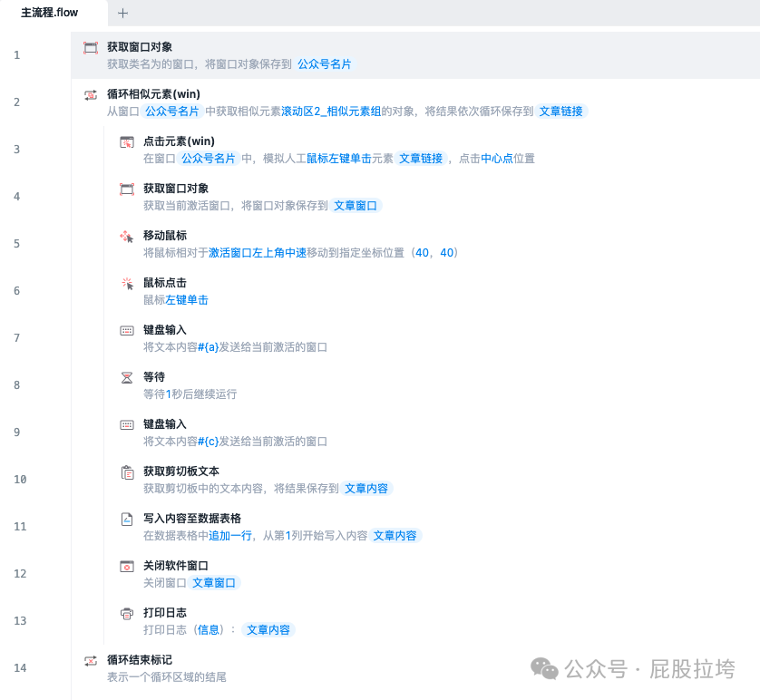760x700 pixels.
Task: Click the 写入内容至数据表格 icon
Action: coord(127,520)
